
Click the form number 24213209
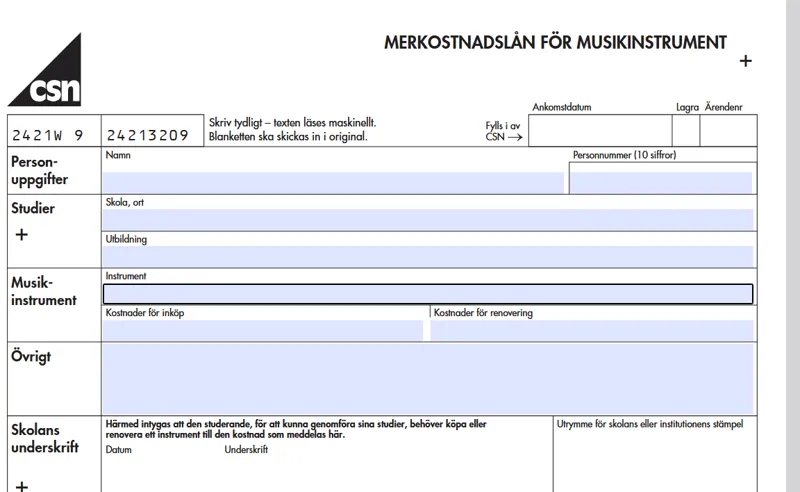coord(148,135)
